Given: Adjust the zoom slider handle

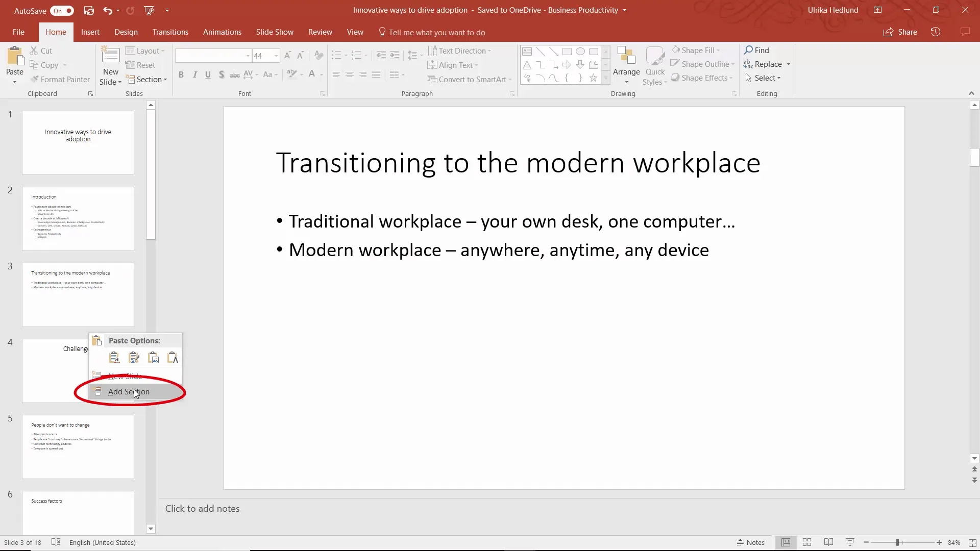Looking at the screenshot, I should 897,542.
